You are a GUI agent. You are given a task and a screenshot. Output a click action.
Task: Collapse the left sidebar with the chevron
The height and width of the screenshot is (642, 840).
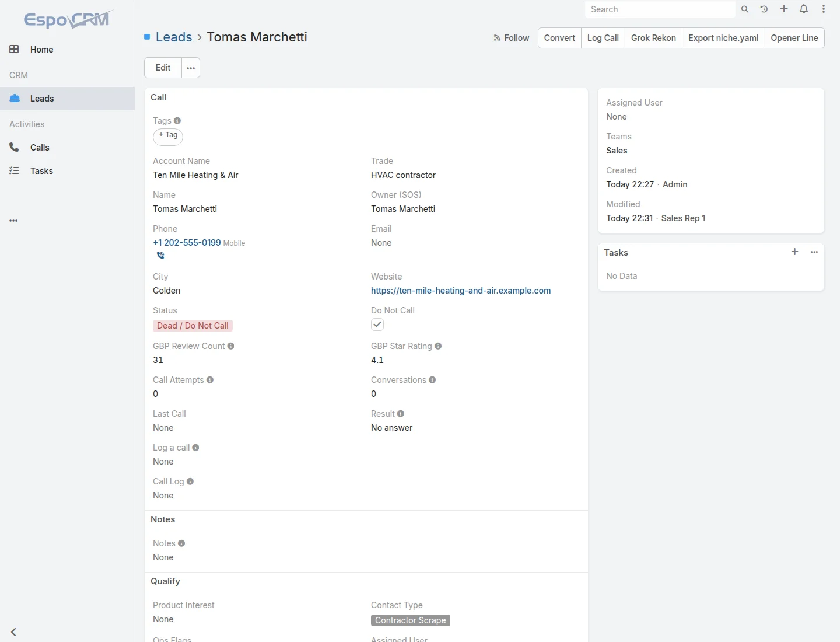(13, 632)
